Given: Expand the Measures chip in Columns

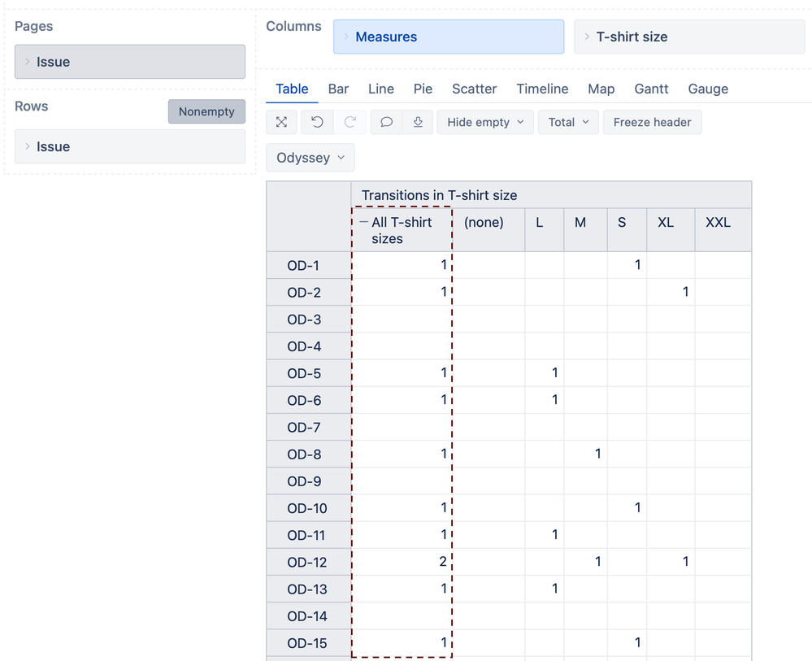Looking at the screenshot, I should (345, 37).
